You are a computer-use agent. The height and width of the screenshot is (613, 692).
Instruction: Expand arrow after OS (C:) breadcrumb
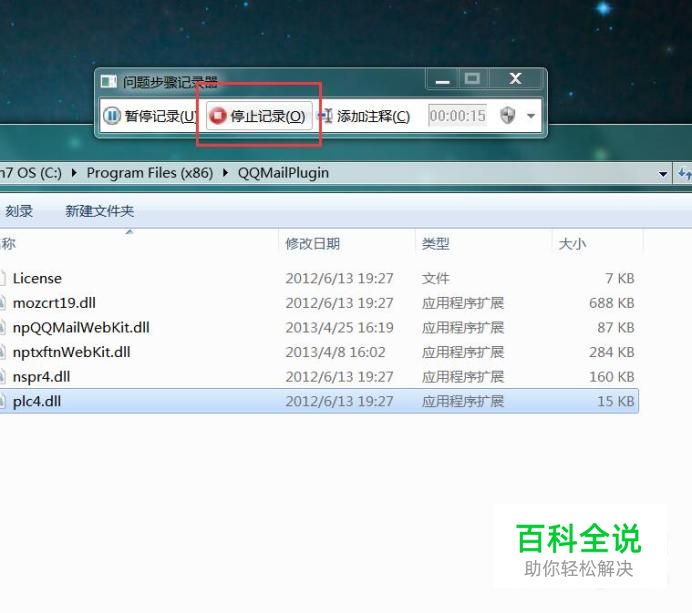coord(74,173)
